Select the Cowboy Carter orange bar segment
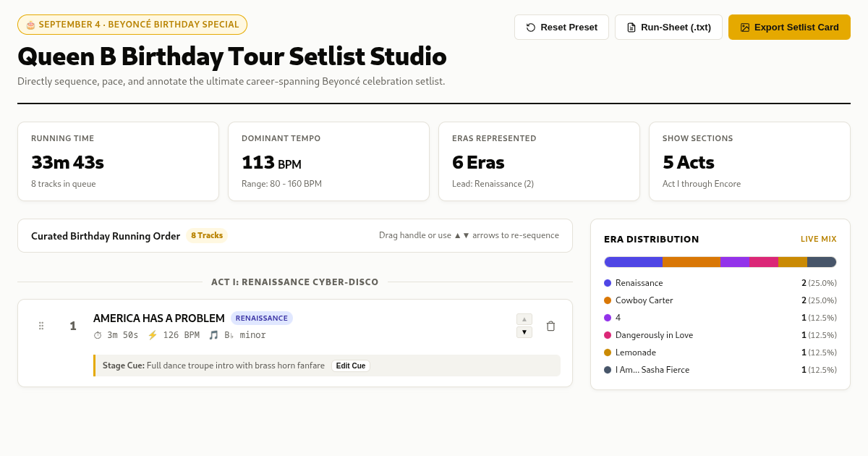 click(692, 262)
